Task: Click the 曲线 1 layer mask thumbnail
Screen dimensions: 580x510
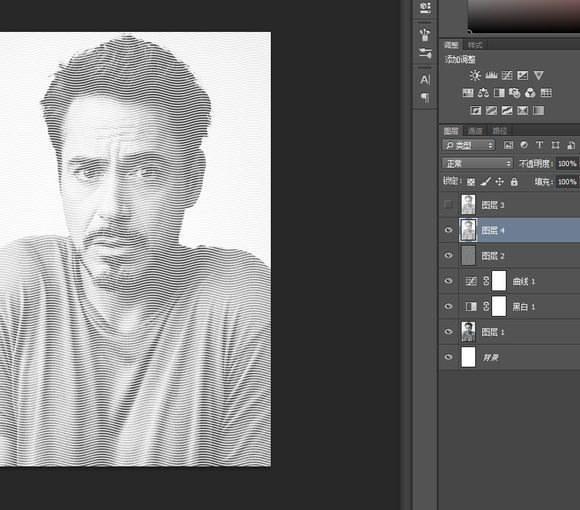Action: click(499, 281)
